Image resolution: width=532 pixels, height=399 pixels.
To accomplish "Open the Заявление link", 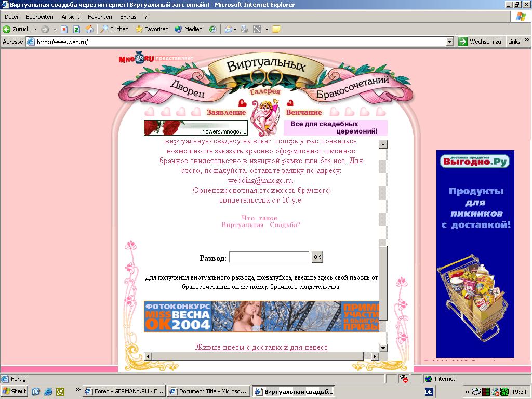I will pos(226,112).
